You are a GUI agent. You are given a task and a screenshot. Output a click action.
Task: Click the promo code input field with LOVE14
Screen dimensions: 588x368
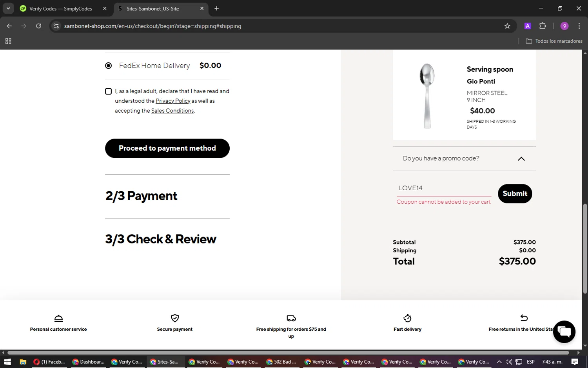444,188
